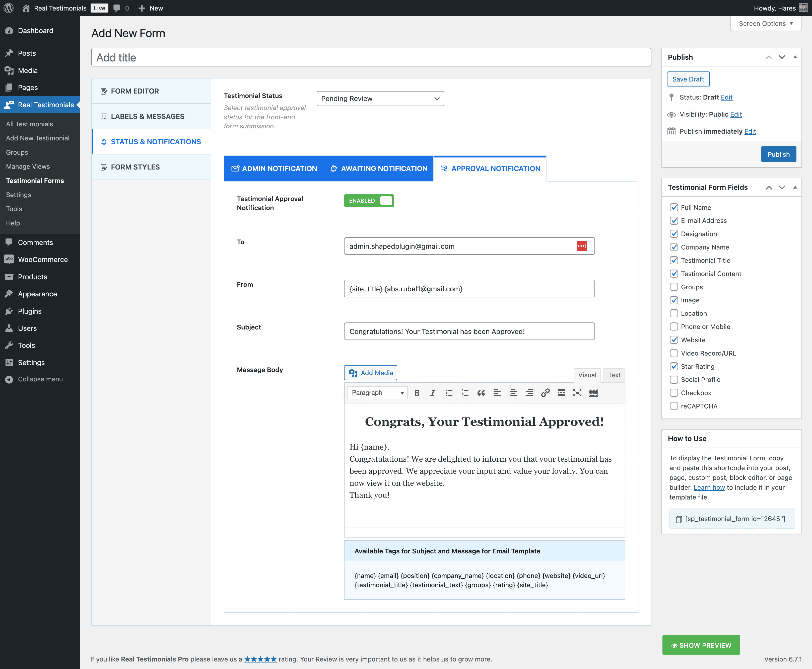The image size is (812, 669).
Task: Switch to Awaiting Notification tab
Action: (x=378, y=169)
